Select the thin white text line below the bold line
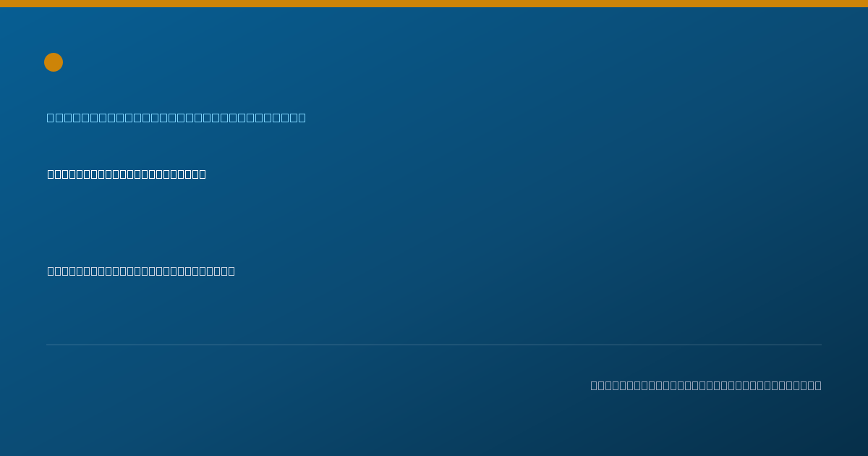 pos(141,271)
